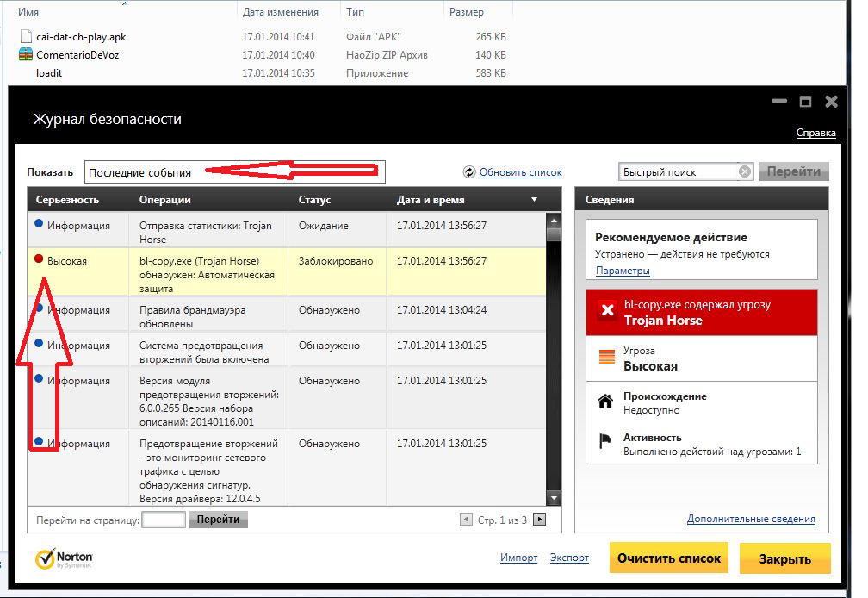
Task: Select the Отправка статистики: Trojan Horse row
Action: [x=286, y=229]
